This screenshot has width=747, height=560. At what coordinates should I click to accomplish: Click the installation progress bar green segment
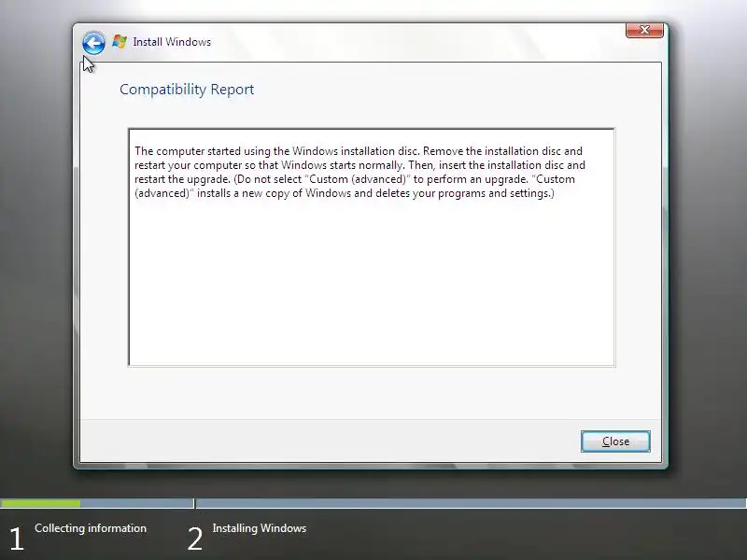40,503
